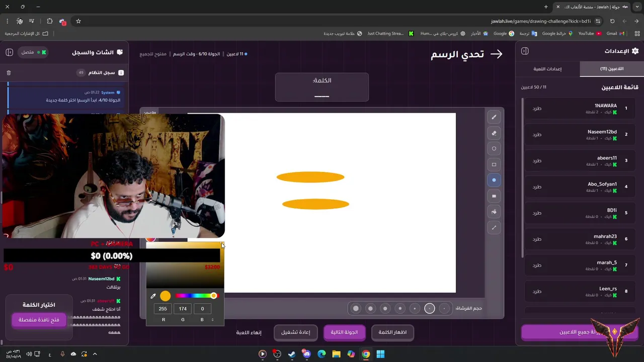Click the orange current color swatch
This screenshot has width=644, height=362.
point(166,296)
